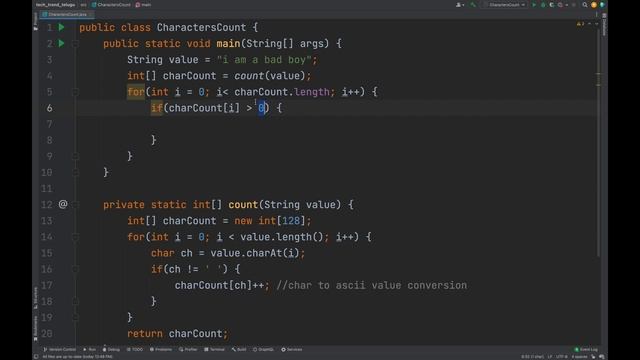Screen dimensions: 640x360
Task: Click the number 128 on line 13
Action: pyautogui.click(x=291, y=220)
